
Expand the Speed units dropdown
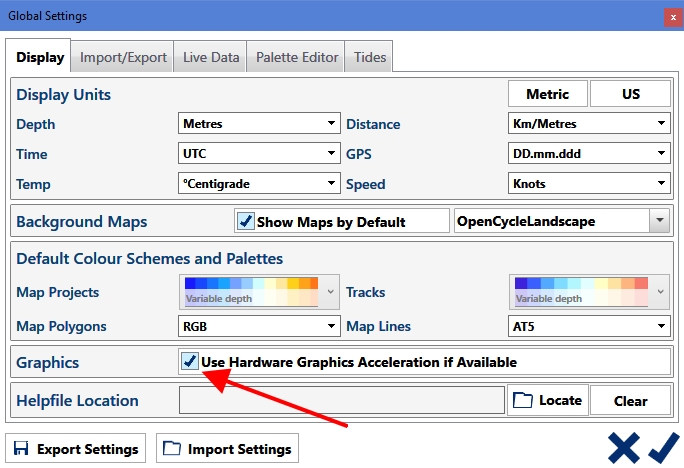click(x=588, y=184)
